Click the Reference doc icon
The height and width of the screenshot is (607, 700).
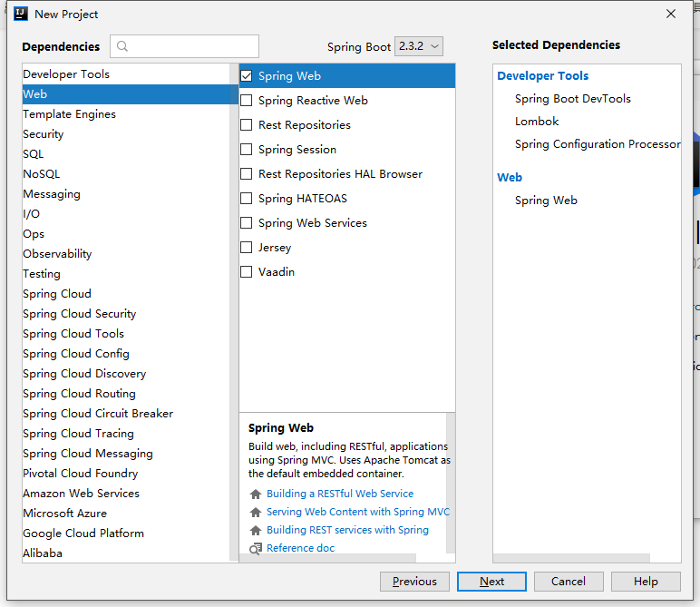click(256, 549)
